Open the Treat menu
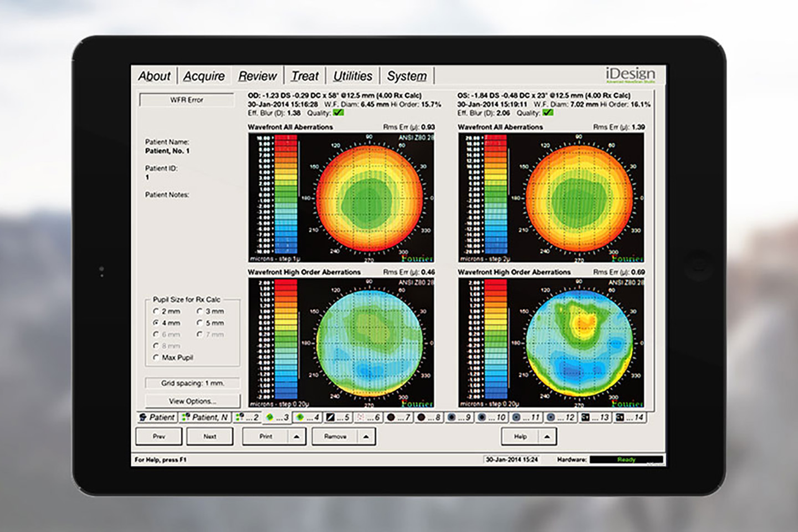 (x=305, y=76)
